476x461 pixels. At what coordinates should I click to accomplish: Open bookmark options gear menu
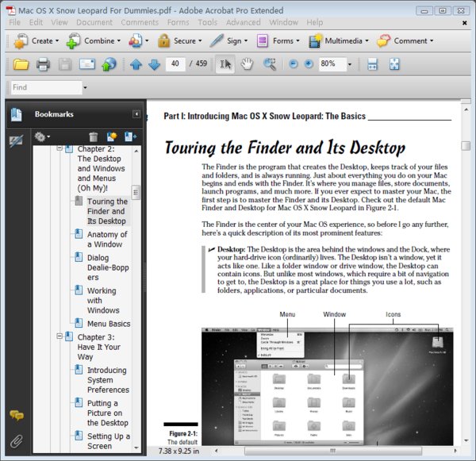click(41, 137)
